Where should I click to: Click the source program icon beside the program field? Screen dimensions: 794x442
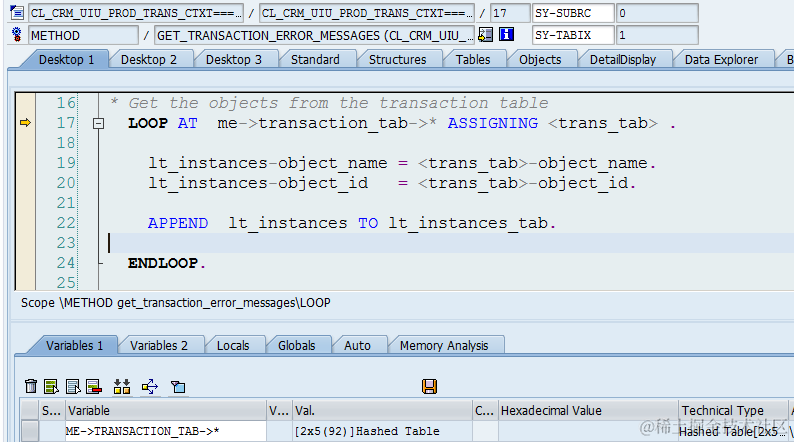coord(17,13)
